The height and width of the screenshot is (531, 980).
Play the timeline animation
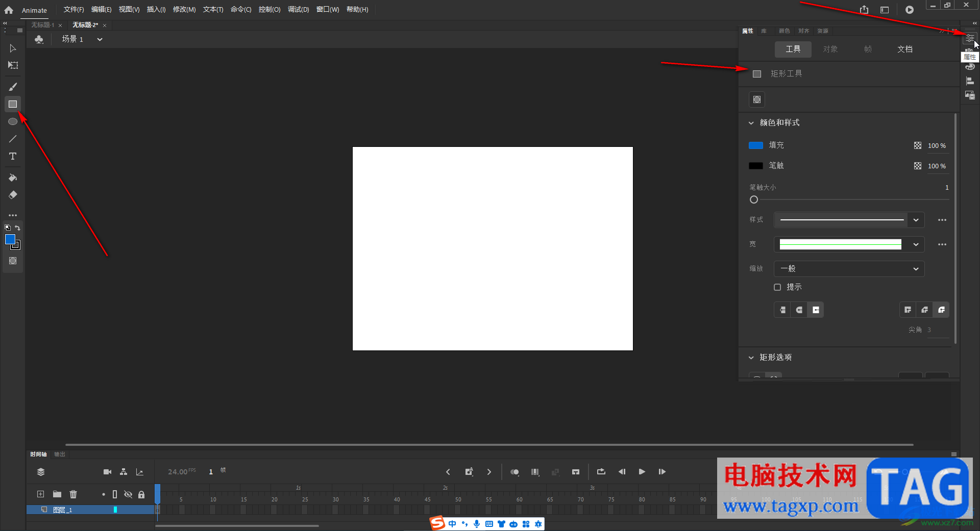[x=642, y=472]
